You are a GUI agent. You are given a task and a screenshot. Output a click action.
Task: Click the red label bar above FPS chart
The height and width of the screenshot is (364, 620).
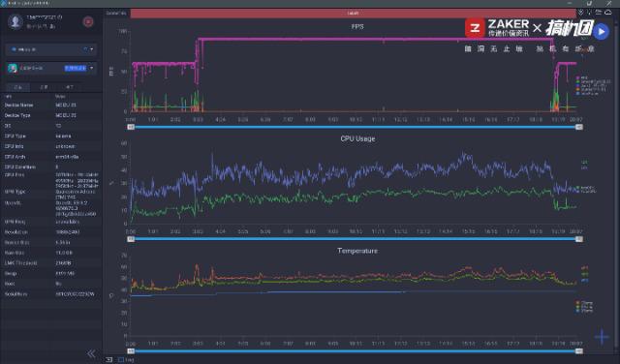[x=353, y=13]
